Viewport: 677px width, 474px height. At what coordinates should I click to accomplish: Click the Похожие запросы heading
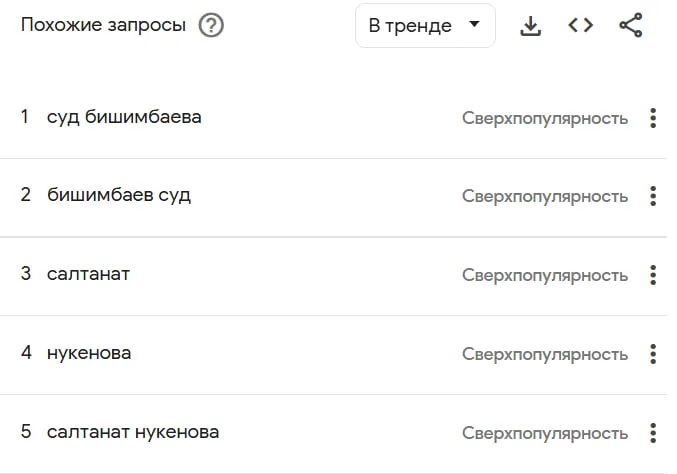[x=103, y=26]
